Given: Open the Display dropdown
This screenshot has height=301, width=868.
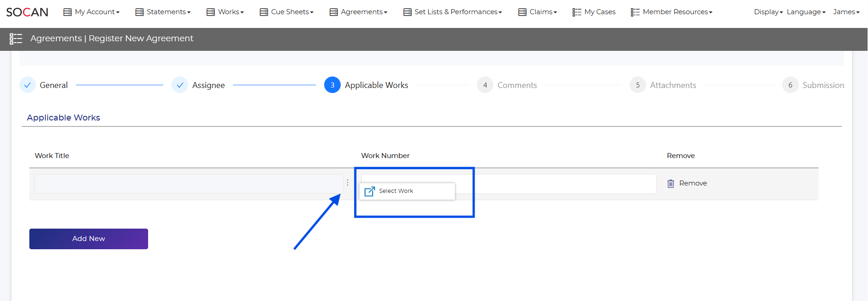Looking at the screenshot, I should (768, 12).
